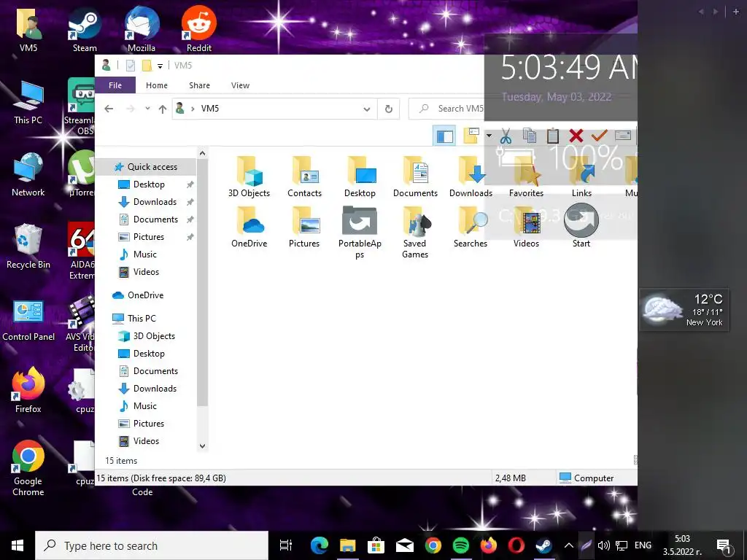Select the Searches folder
Screen dimensions: 747x560
pos(471,227)
